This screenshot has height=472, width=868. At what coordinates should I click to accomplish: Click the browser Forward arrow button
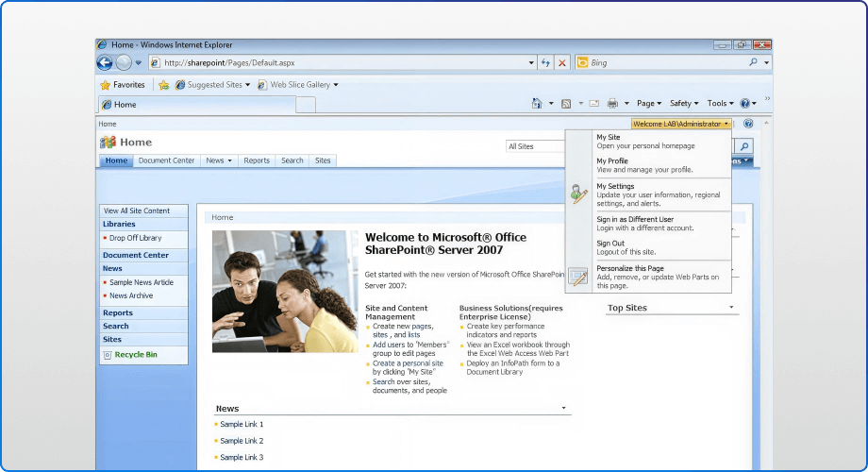point(124,62)
